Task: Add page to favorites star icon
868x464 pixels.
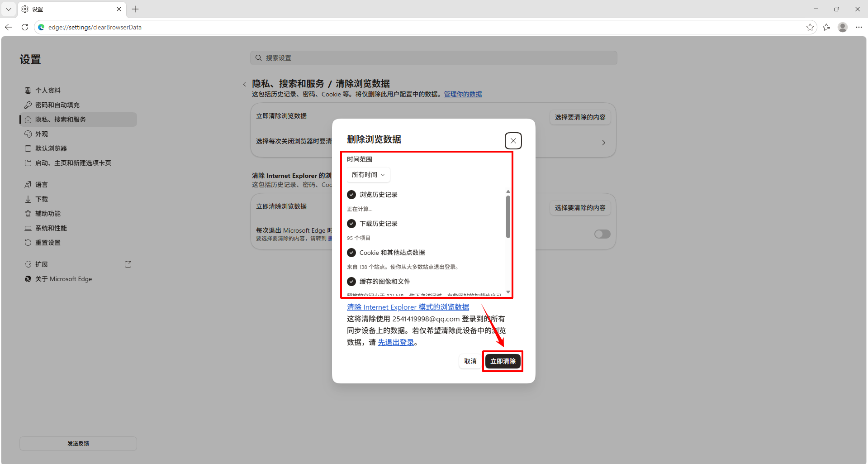Action: click(810, 27)
